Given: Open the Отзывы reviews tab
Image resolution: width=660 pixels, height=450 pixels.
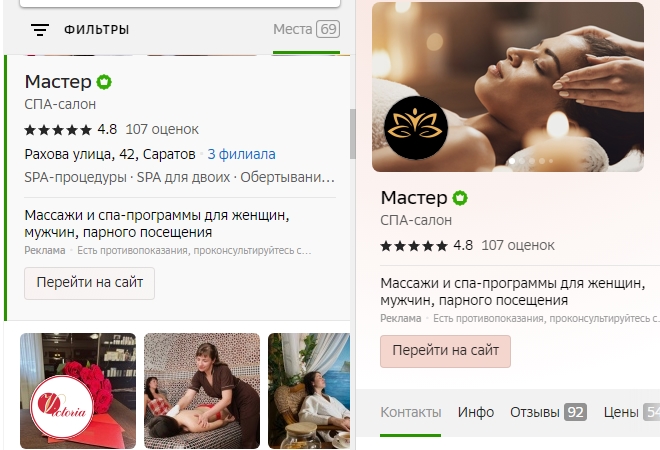Looking at the screenshot, I should tap(548, 412).
